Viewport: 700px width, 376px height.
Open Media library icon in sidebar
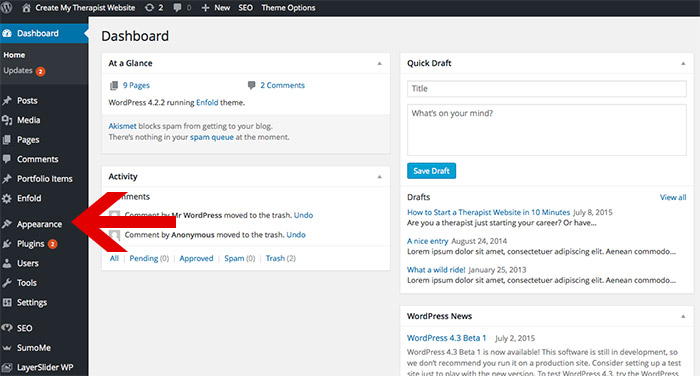pos(7,120)
